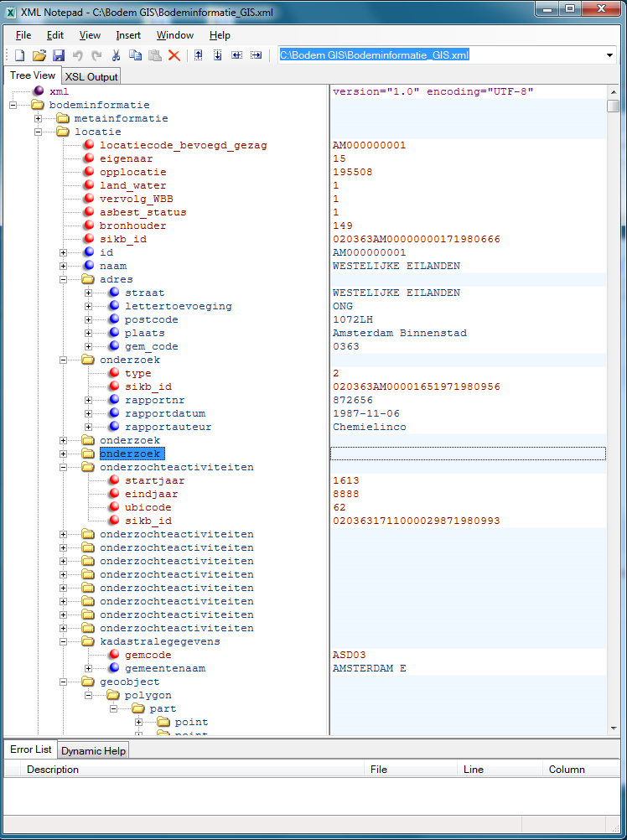This screenshot has width=627, height=840.
Task: Select the purple xml declaration node icon
Action: click(x=39, y=91)
